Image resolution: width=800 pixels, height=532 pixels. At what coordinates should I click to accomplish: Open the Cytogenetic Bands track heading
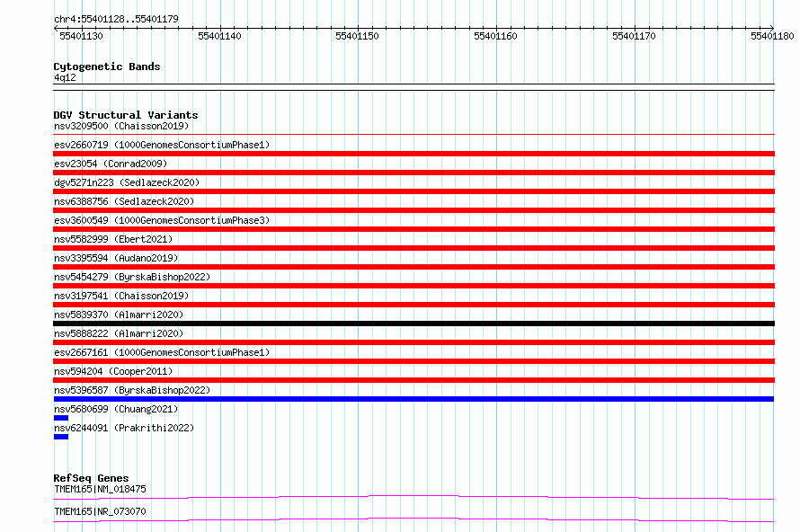(107, 66)
